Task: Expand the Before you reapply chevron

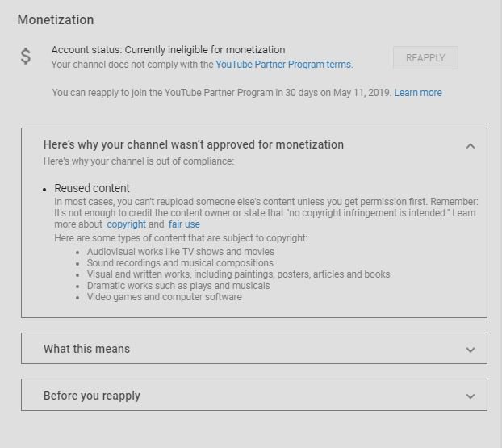Action: pos(471,396)
